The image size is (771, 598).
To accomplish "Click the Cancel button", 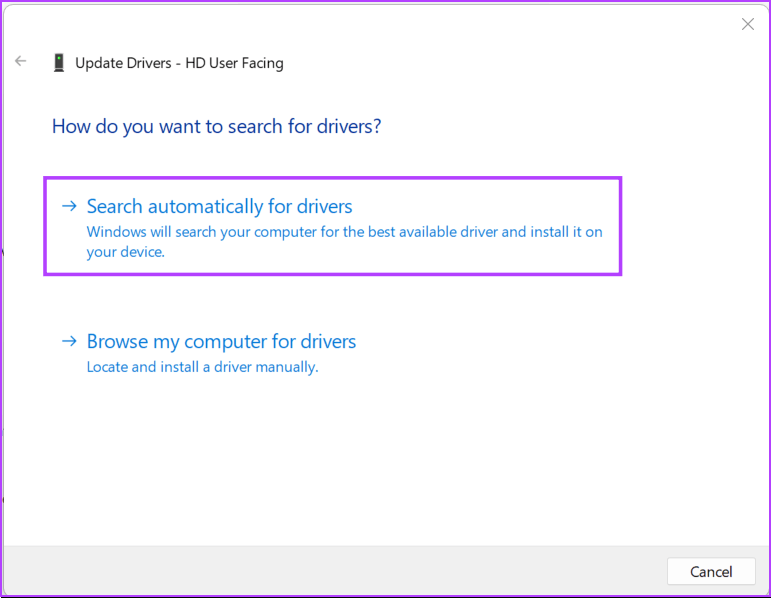I will (x=711, y=571).
